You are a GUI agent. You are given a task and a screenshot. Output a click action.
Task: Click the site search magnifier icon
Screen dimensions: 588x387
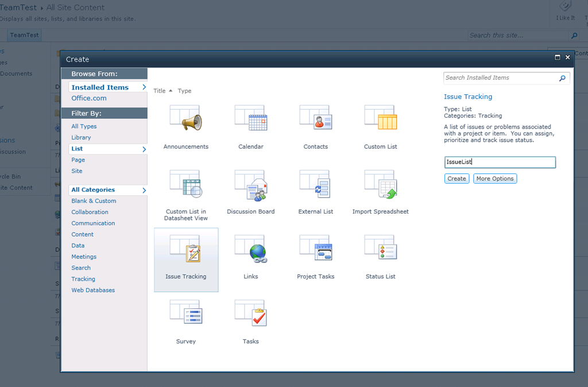[x=574, y=36]
